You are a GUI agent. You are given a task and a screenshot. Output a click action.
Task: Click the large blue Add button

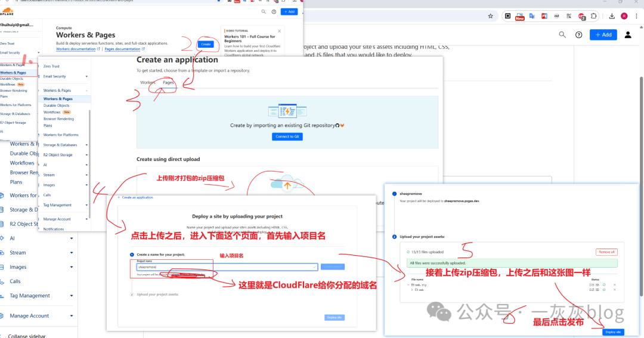pyautogui.click(x=603, y=35)
